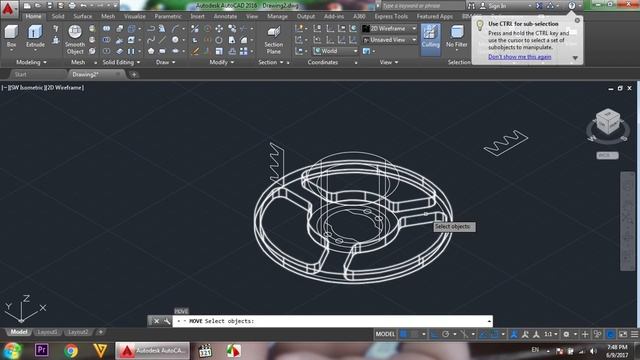Switch to the Layout2 tab
Viewport: 640px width, 360px height.
78,332
